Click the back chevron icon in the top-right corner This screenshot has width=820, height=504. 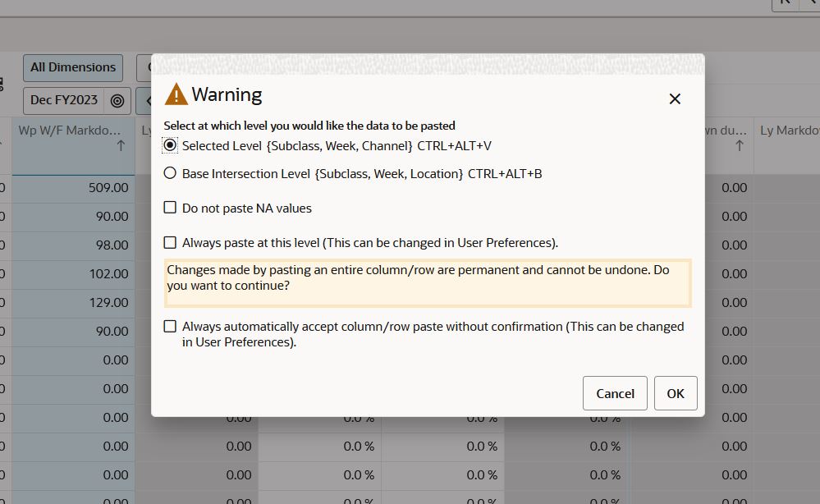814,5
